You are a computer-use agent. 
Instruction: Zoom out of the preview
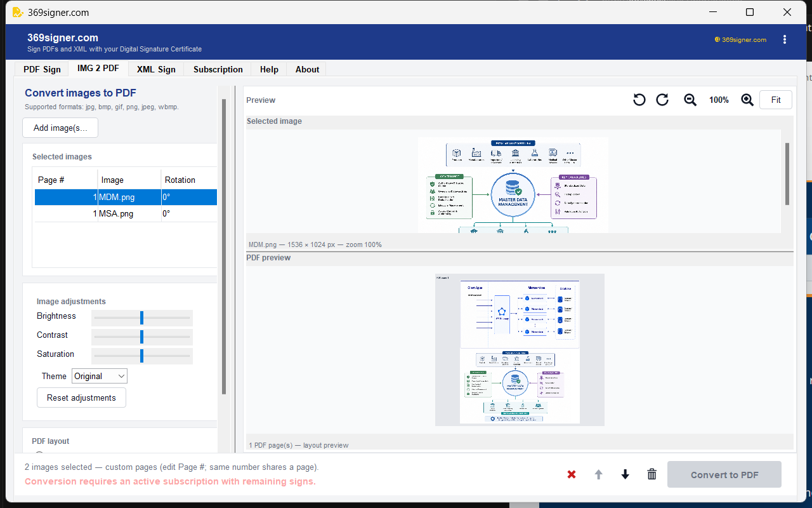click(690, 100)
